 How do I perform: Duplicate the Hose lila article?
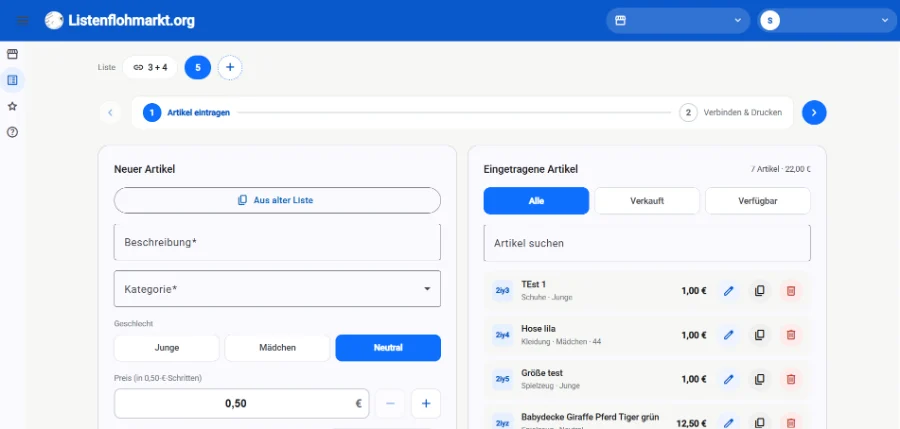(759, 335)
